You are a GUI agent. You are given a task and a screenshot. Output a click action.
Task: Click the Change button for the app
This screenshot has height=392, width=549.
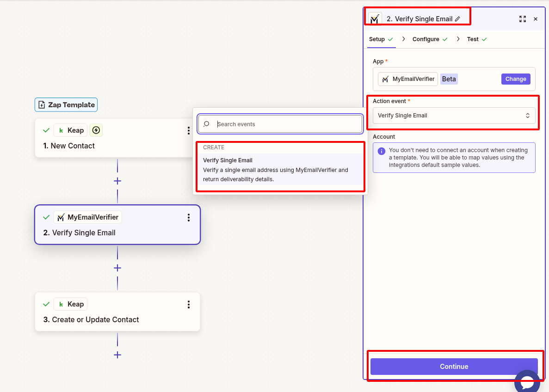point(515,79)
